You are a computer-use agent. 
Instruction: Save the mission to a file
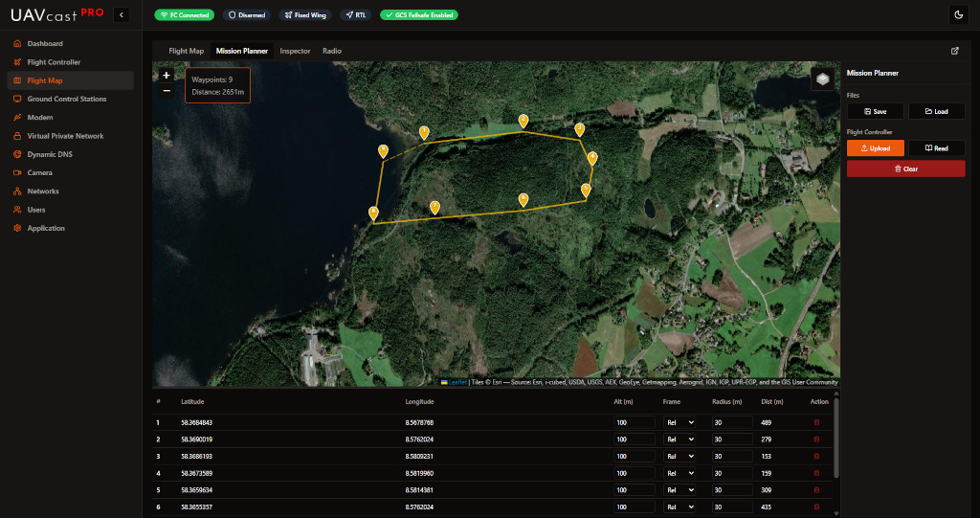click(x=875, y=111)
